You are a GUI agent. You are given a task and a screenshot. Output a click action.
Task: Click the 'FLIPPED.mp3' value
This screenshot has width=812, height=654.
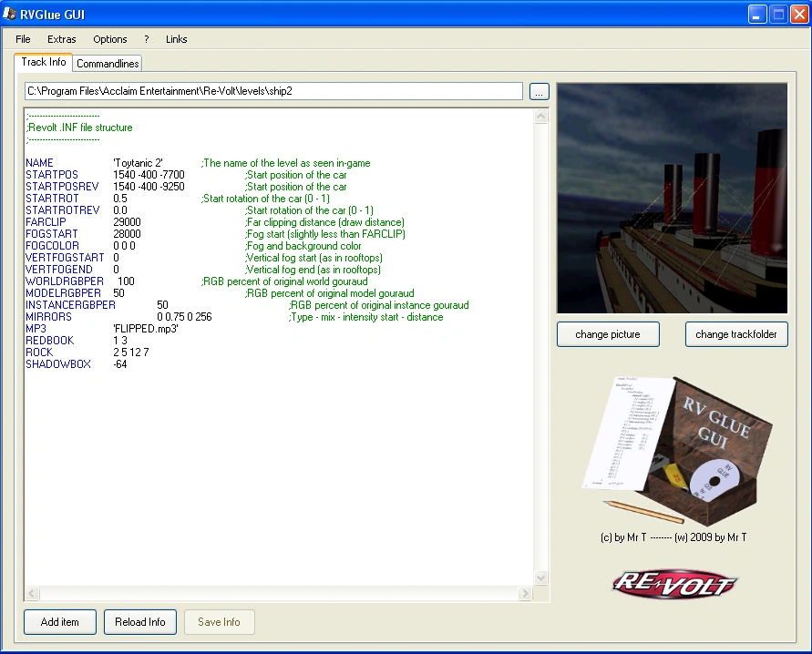point(146,330)
